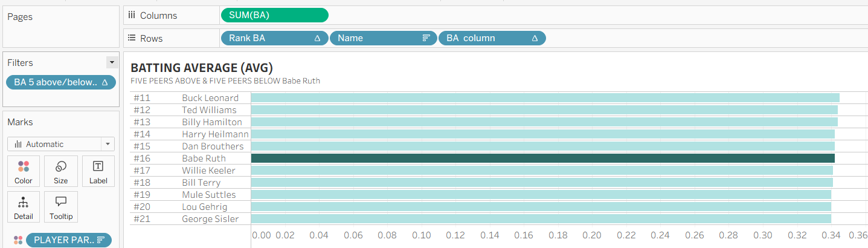Click the Columns shelf icon
Viewport: 868px width, 248px height.
click(x=131, y=16)
